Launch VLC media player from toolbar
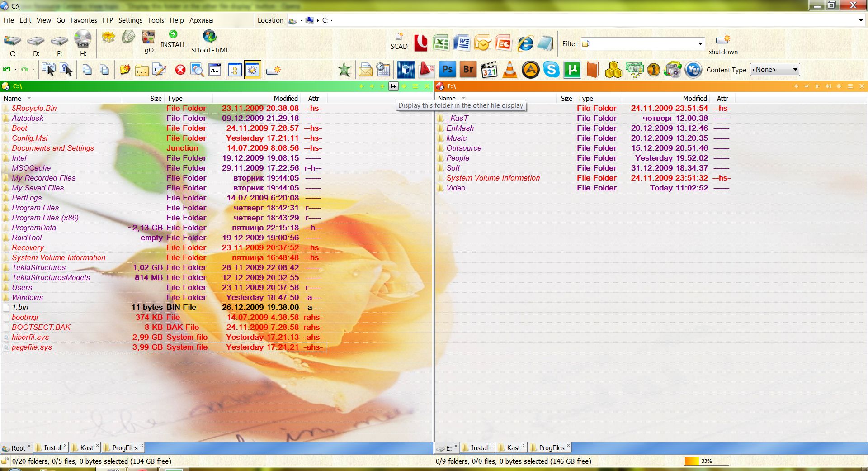Image resolution: width=868 pixels, height=471 pixels. (509, 70)
